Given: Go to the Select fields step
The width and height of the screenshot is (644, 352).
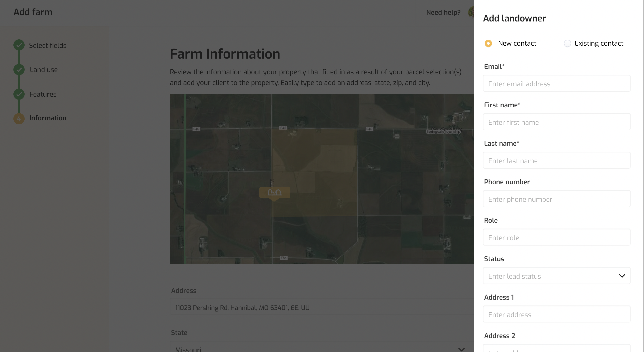Looking at the screenshot, I should pyautogui.click(x=47, y=45).
